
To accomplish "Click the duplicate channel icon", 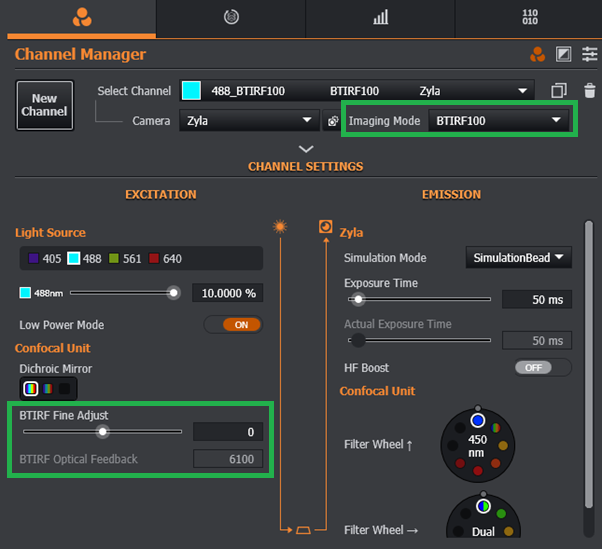I will (x=559, y=91).
